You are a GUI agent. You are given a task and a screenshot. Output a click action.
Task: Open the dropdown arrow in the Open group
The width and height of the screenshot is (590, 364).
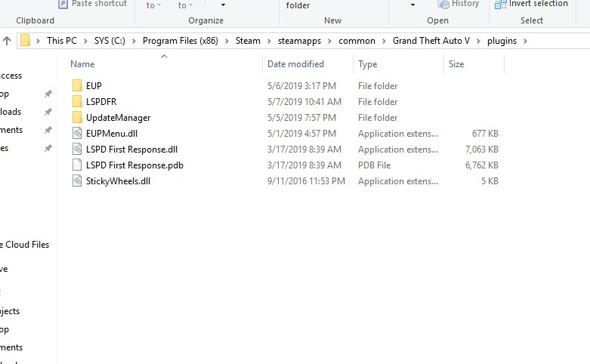click(412, 5)
